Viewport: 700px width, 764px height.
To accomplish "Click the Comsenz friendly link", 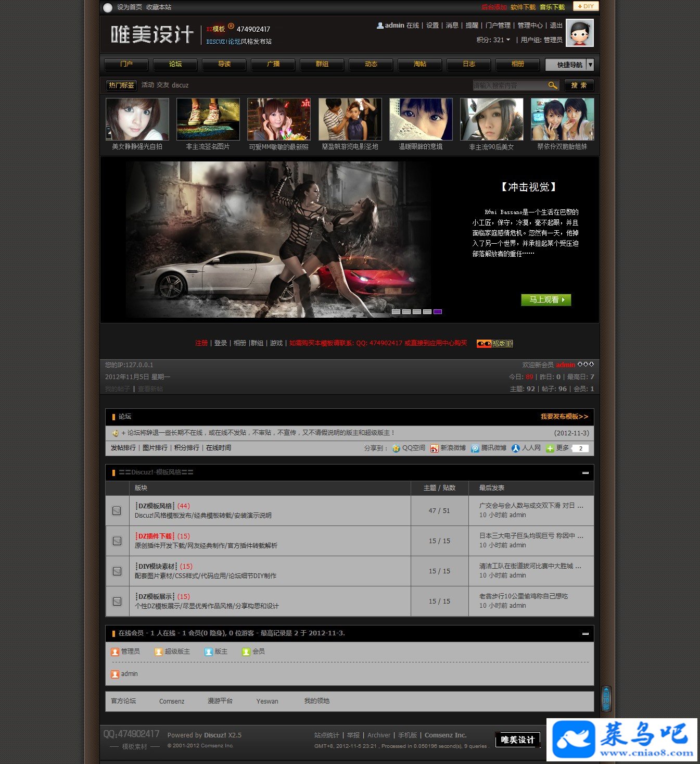I will [172, 702].
